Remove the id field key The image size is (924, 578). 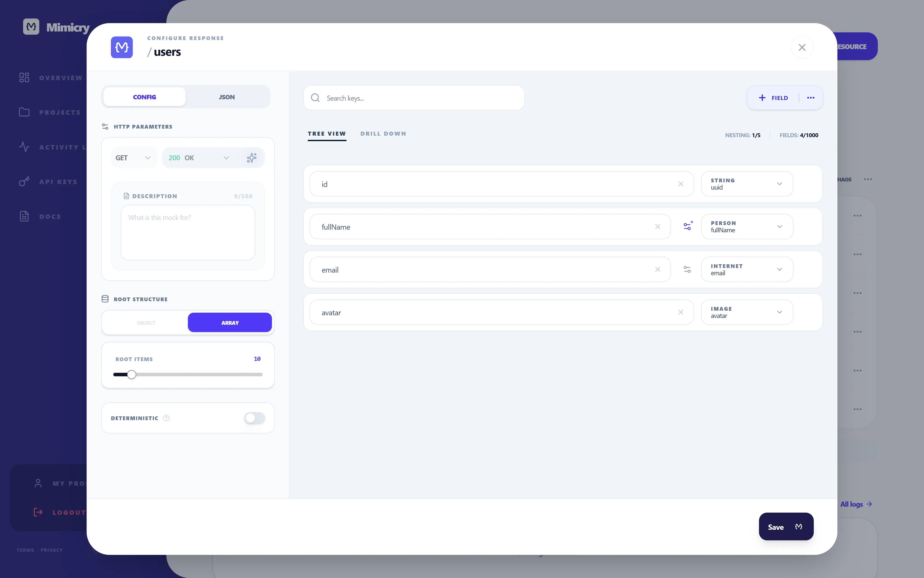tap(681, 184)
